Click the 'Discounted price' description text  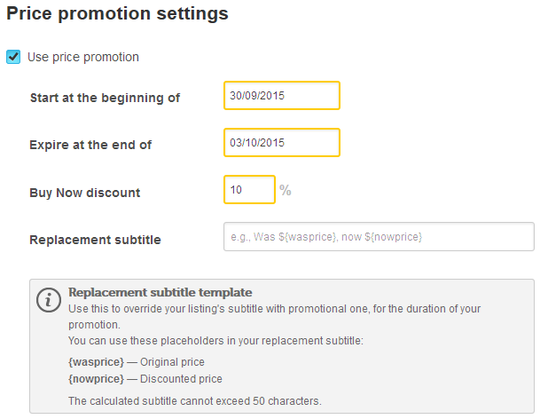[x=181, y=379]
